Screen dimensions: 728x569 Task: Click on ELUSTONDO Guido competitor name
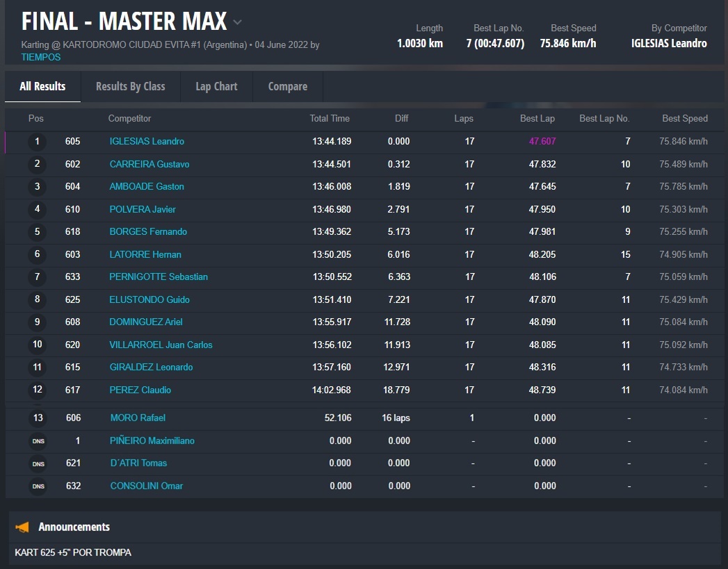coord(149,300)
